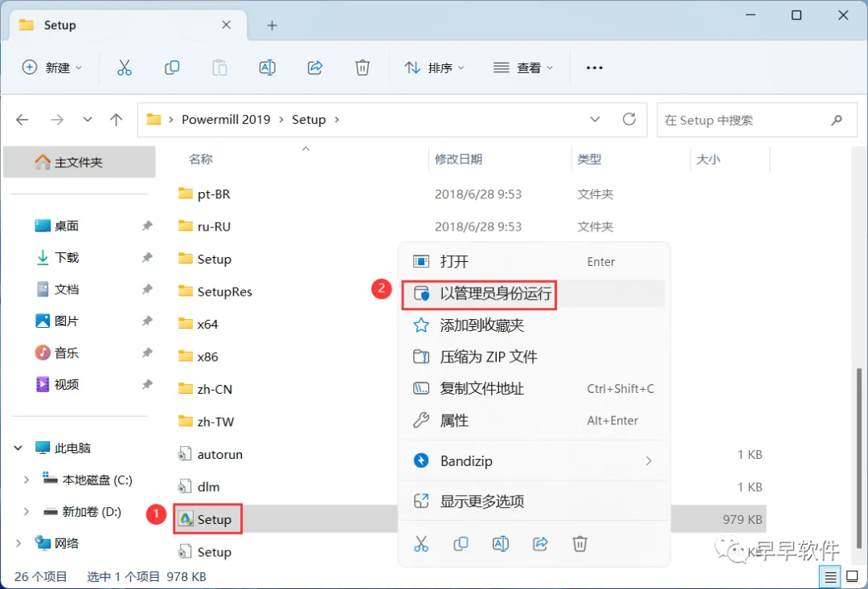Open a new tab with the plus button
Screen dimensions: 868x589
pos(272,25)
